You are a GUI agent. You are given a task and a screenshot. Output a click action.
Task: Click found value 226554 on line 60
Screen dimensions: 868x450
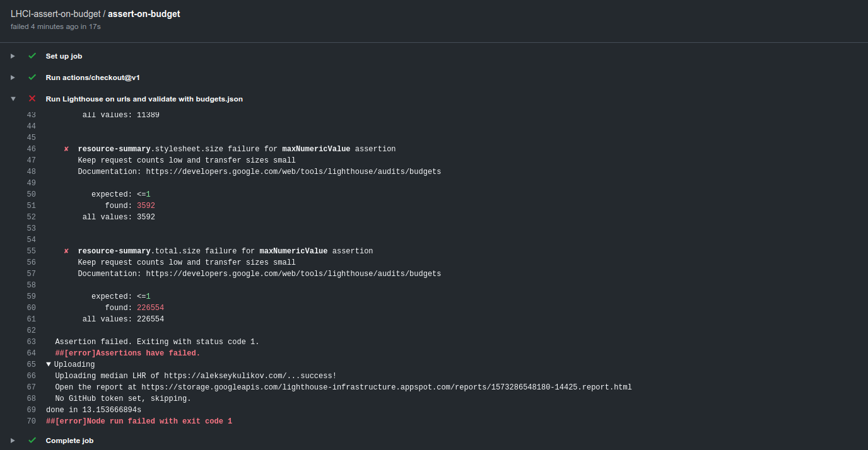click(150, 308)
